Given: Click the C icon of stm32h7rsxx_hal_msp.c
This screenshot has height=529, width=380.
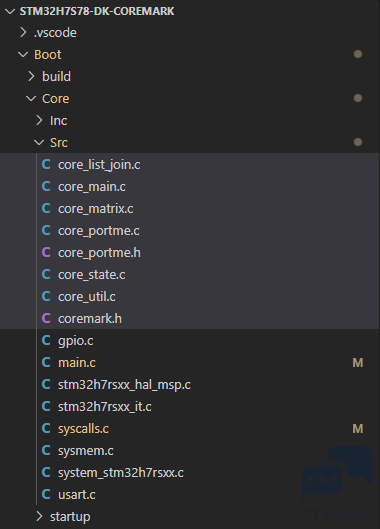Looking at the screenshot, I should pyautogui.click(x=46, y=384).
